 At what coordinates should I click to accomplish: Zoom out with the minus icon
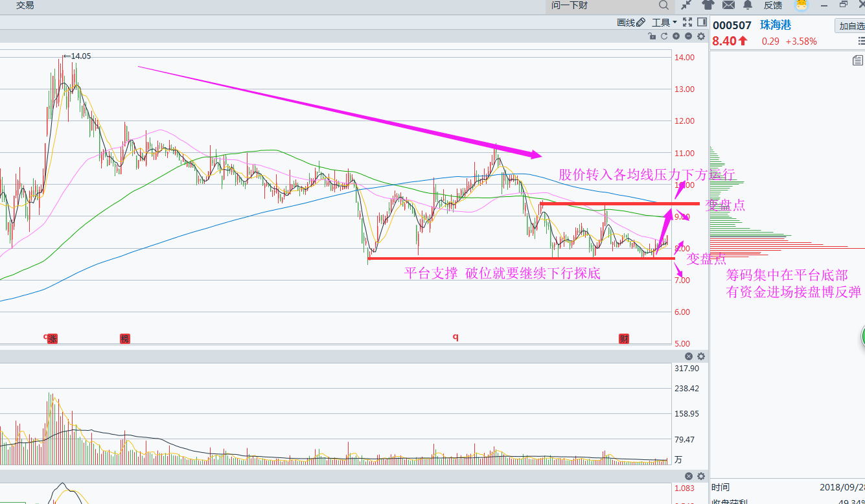[x=688, y=36]
